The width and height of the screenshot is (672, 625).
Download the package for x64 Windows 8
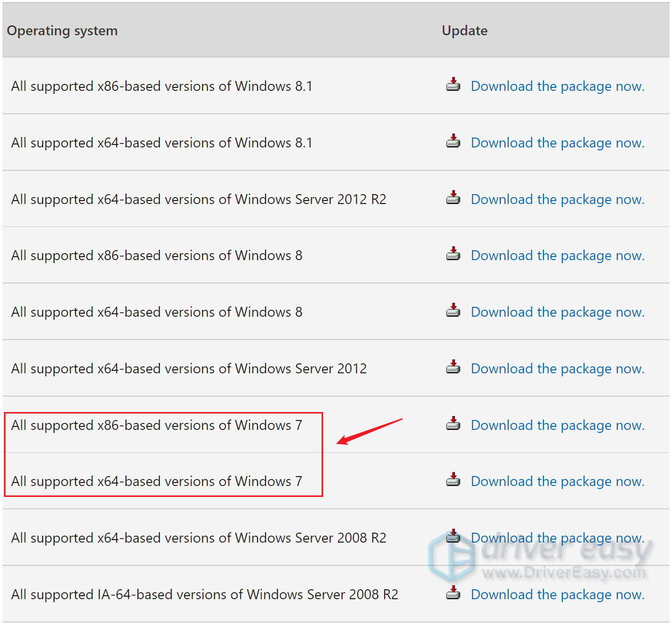557,312
